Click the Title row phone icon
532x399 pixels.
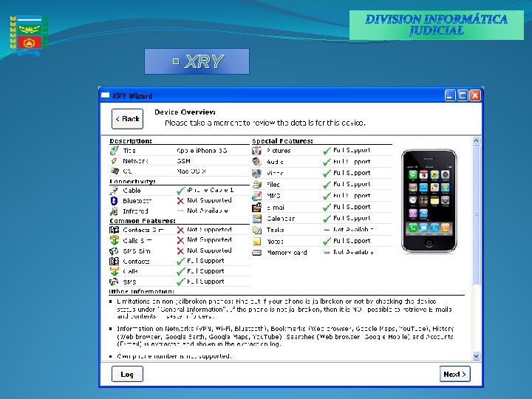point(115,150)
